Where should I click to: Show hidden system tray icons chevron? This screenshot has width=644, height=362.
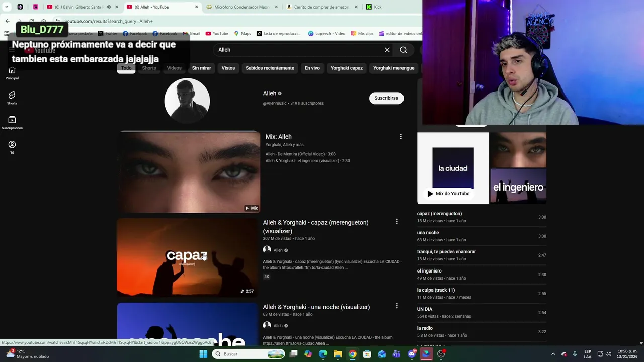click(553, 354)
